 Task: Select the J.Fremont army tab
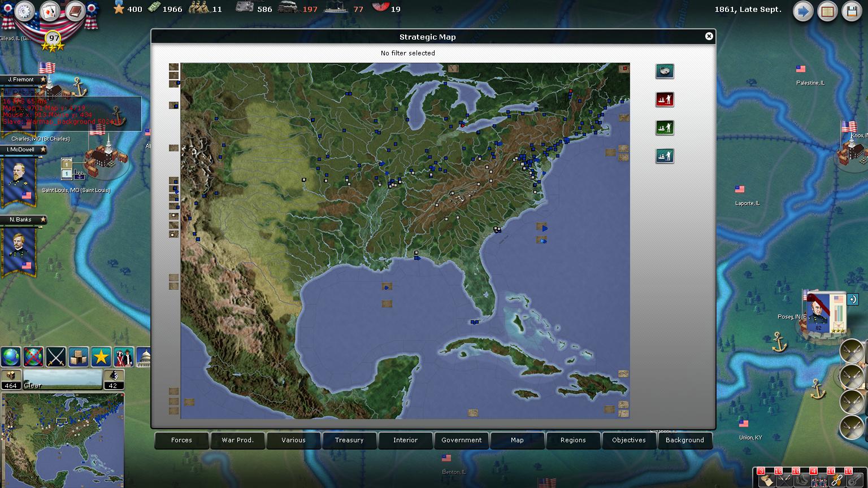pos(23,80)
